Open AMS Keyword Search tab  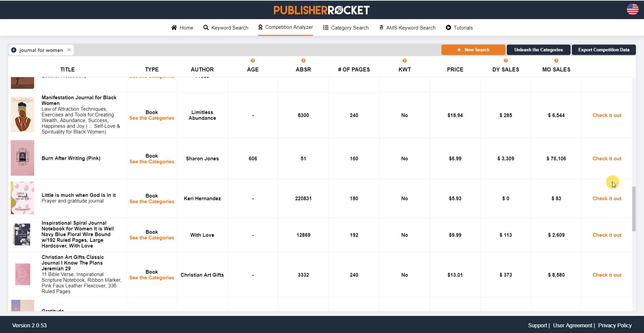click(407, 28)
